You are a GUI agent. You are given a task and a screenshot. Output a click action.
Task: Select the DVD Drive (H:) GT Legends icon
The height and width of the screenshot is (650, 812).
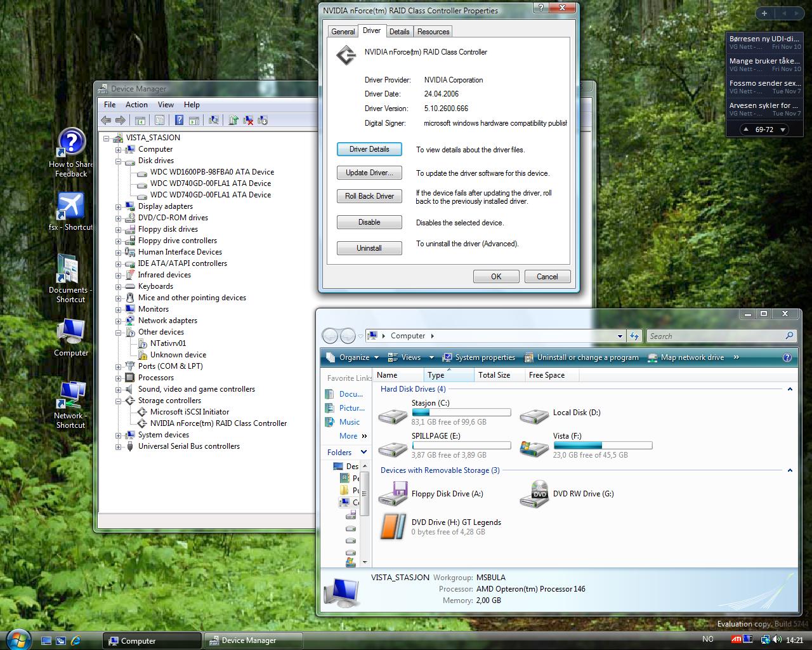pos(393,527)
